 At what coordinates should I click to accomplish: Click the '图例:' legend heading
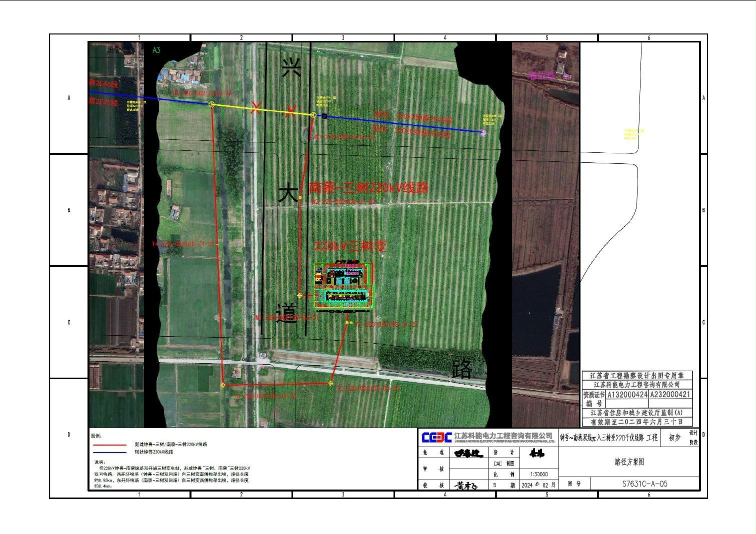(x=96, y=436)
